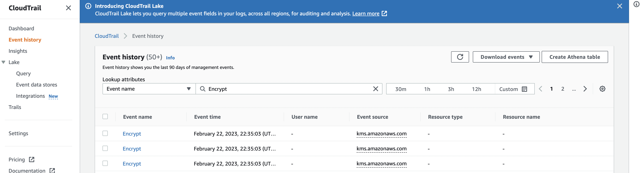Select all events with header checkbox
Viewport: 644px width, 173px height.
105,116
